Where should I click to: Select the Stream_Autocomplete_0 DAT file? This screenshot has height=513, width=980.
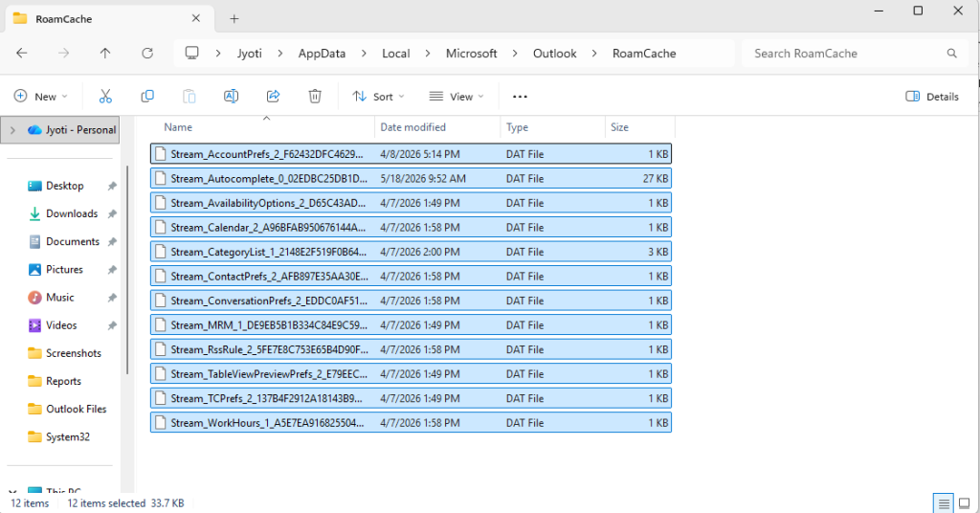point(411,178)
